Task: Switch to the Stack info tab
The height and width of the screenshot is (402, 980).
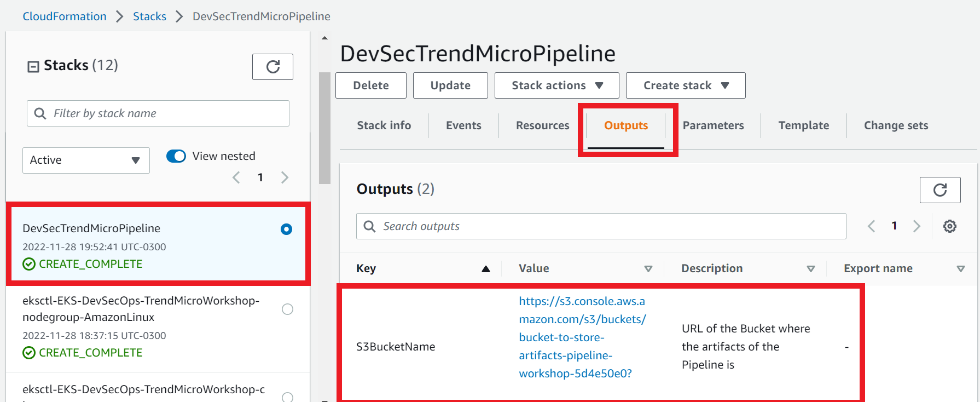Action: (x=384, y=125)
